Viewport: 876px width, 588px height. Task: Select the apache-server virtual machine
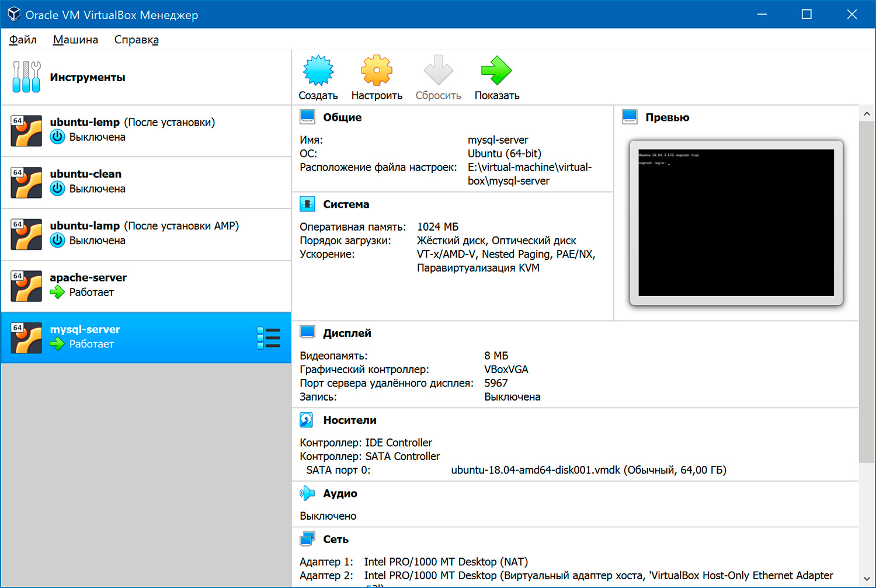click(146, 286)
